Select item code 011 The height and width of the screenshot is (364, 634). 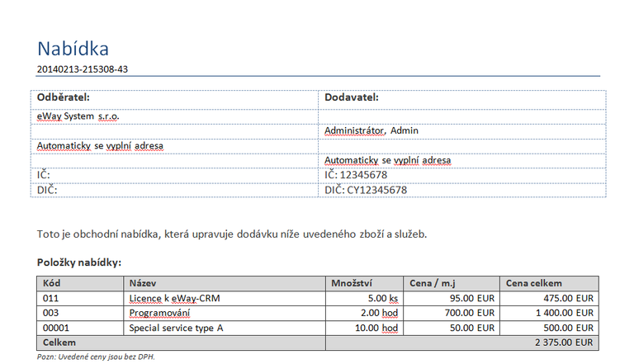(50, 299)
